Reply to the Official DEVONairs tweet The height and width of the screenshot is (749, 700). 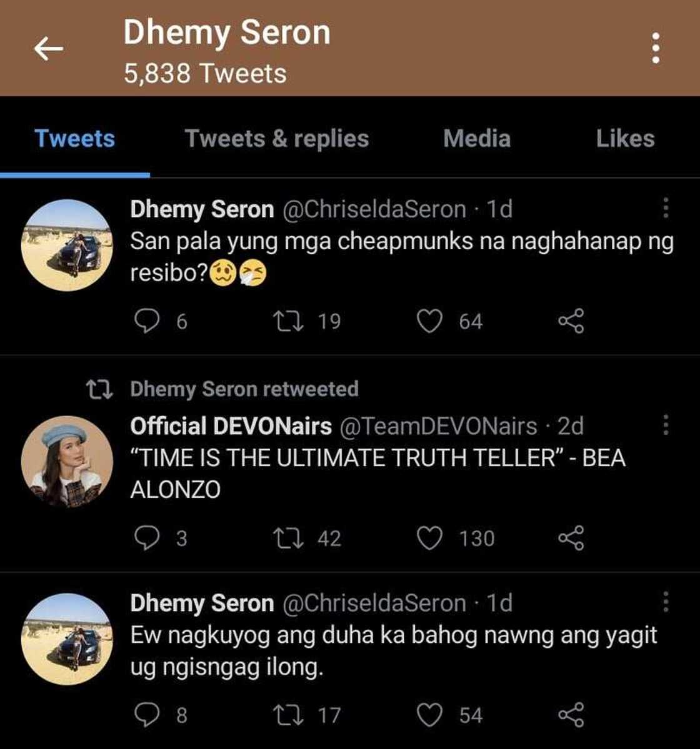(x=147, y=538)
